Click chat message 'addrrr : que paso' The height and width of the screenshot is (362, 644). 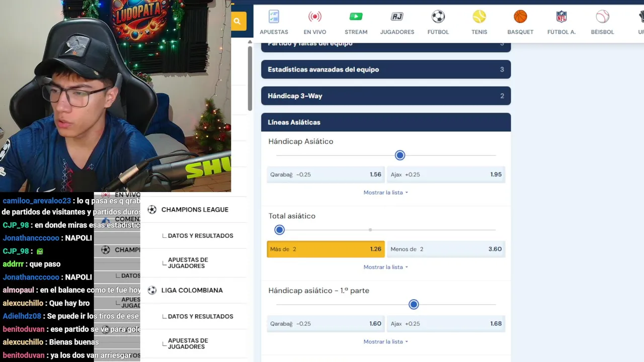31,264
